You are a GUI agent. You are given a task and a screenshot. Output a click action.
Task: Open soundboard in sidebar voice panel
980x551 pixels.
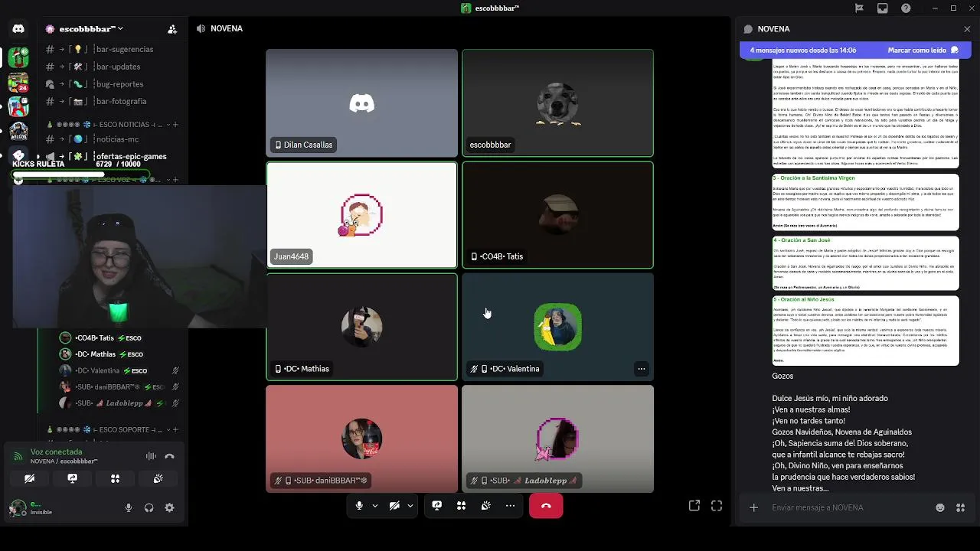(x=158, y=478)
